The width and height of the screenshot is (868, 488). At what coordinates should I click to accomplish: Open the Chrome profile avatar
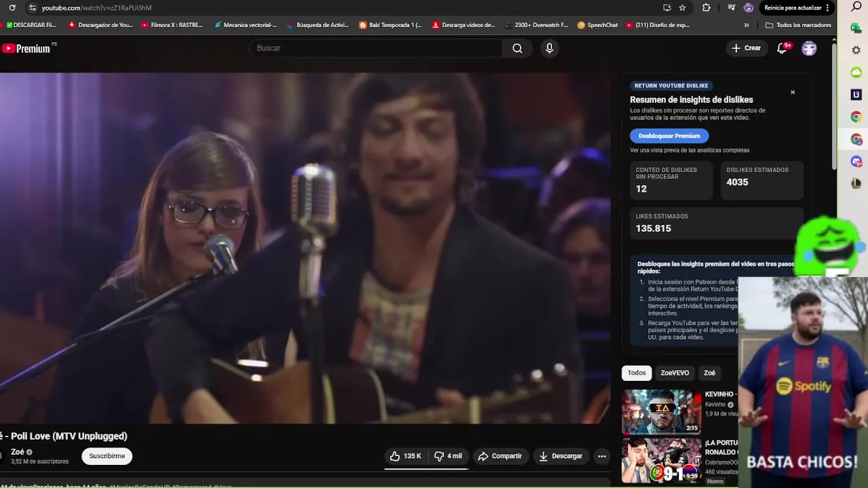click(749, 7)
